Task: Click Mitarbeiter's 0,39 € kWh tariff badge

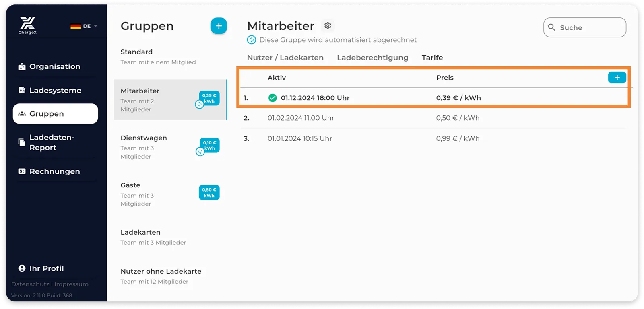Action: coord(209,99)
